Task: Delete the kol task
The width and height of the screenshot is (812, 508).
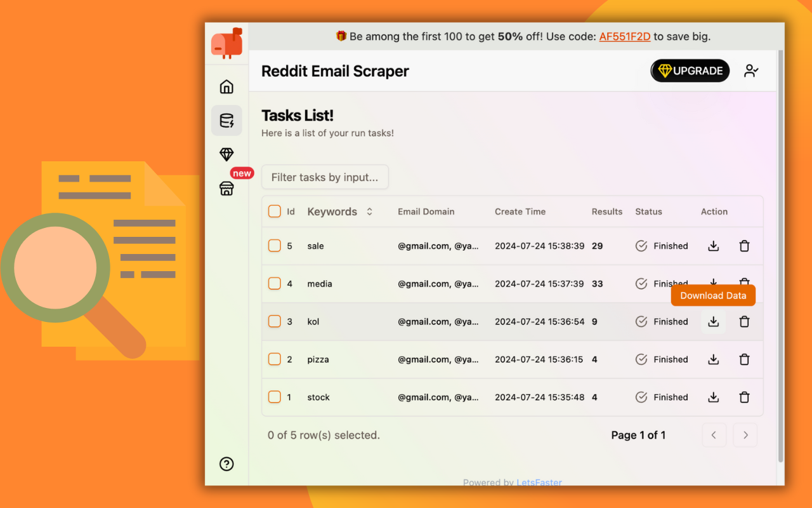Action: pos(745,322)
